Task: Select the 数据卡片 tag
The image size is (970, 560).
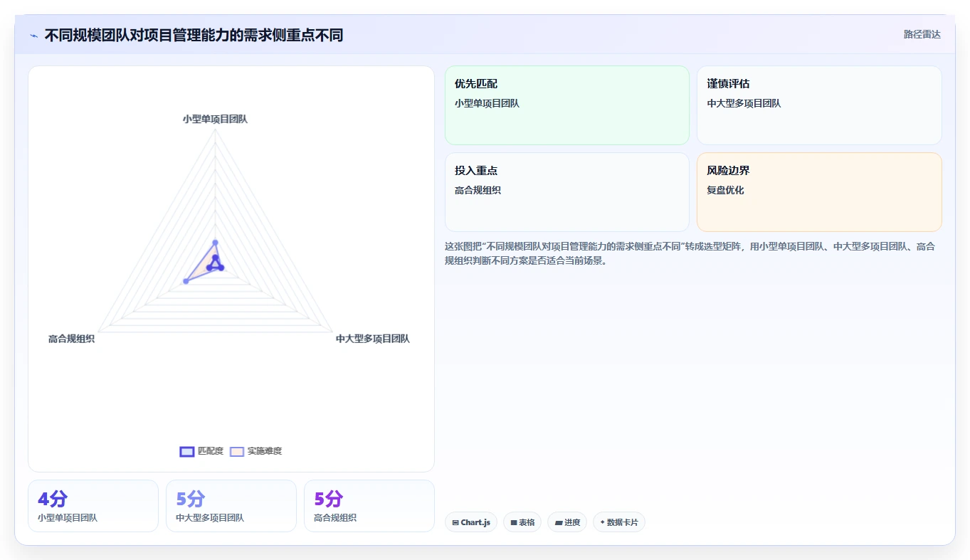Action: [x=619, y=522]
